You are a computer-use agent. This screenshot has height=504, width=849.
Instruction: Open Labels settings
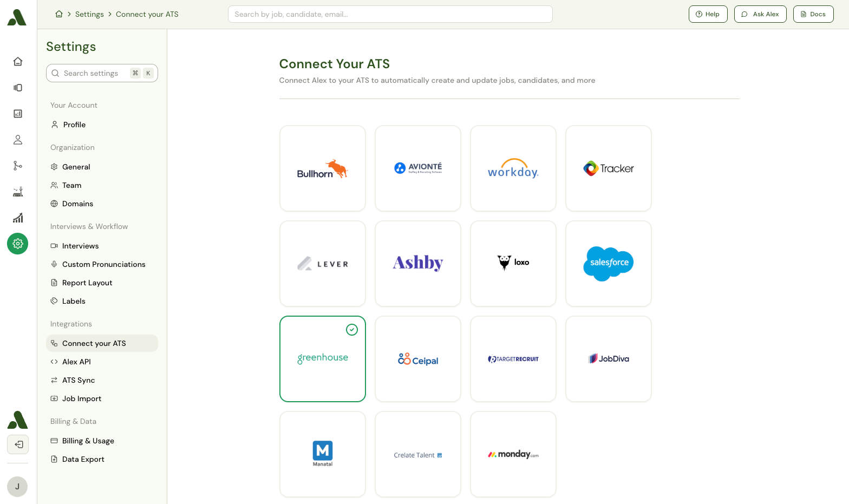click(x=102, y=301)
